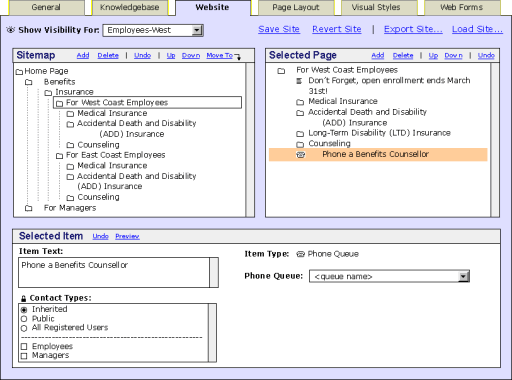Click the Selected Page panel scrollbar

[495, 140]
